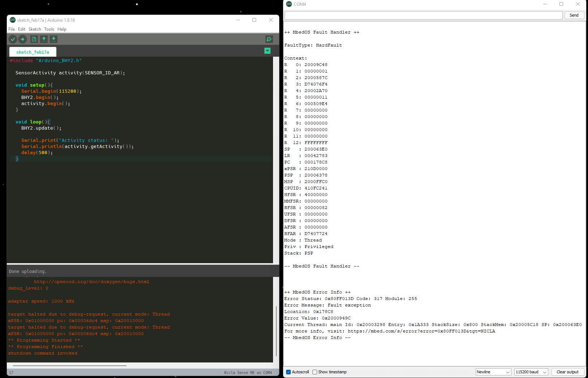This screenshot has height=378, width=588.
Task: Open the Newline line-ending dropdown
Action: click(493, 372)
